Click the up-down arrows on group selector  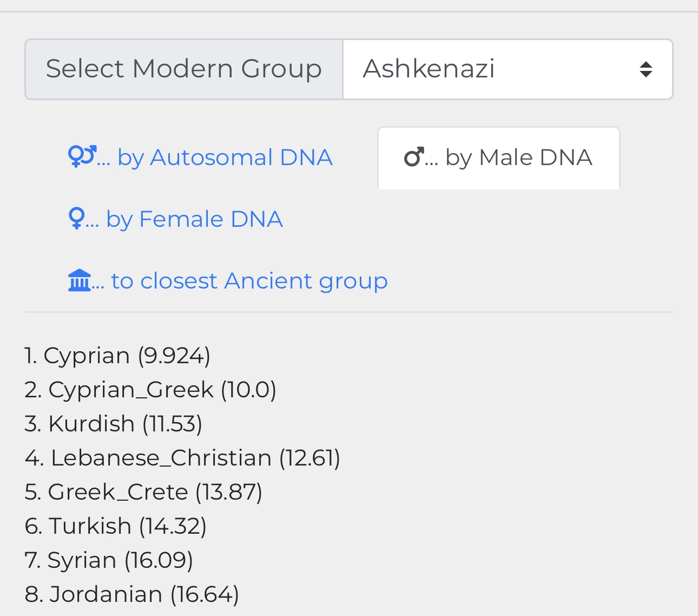tap(646, 69)
